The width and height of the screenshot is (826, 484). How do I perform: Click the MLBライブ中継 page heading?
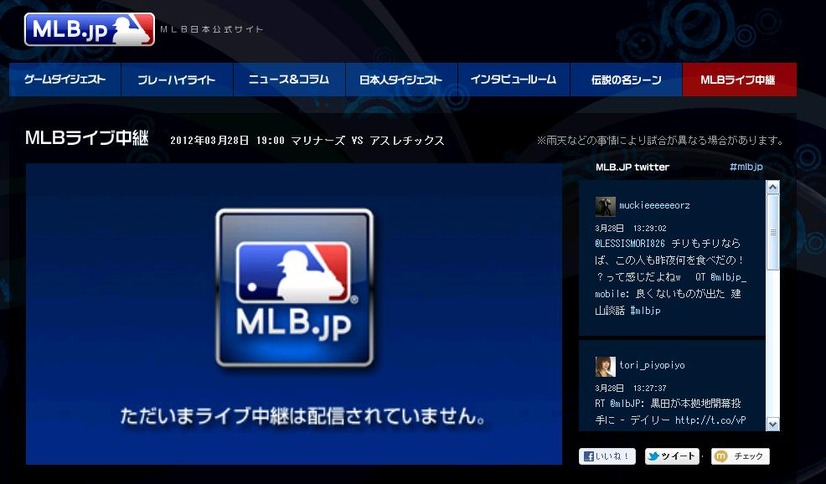click(x=87, y=139)
